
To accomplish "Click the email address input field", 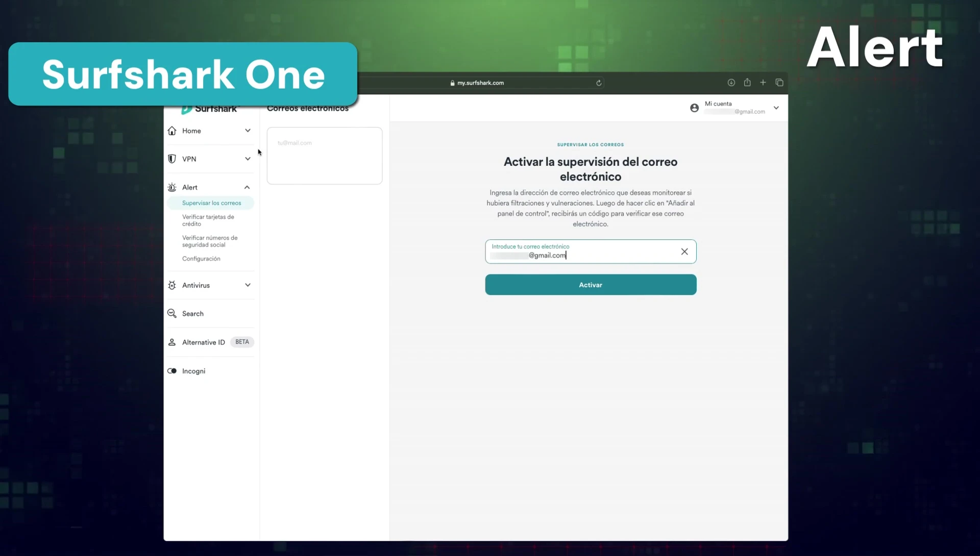I will (x=591, y=251).
